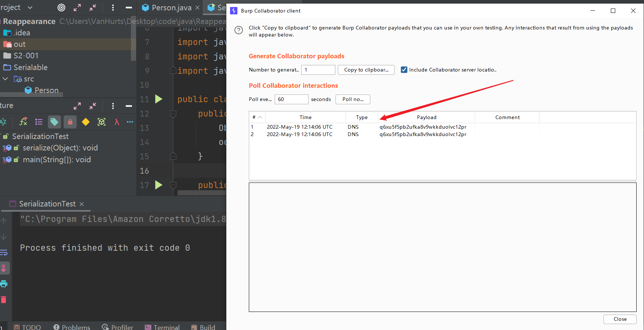
Task: Toggle show inherited (fx) in Structure toolbar
Action: (23, 122)
